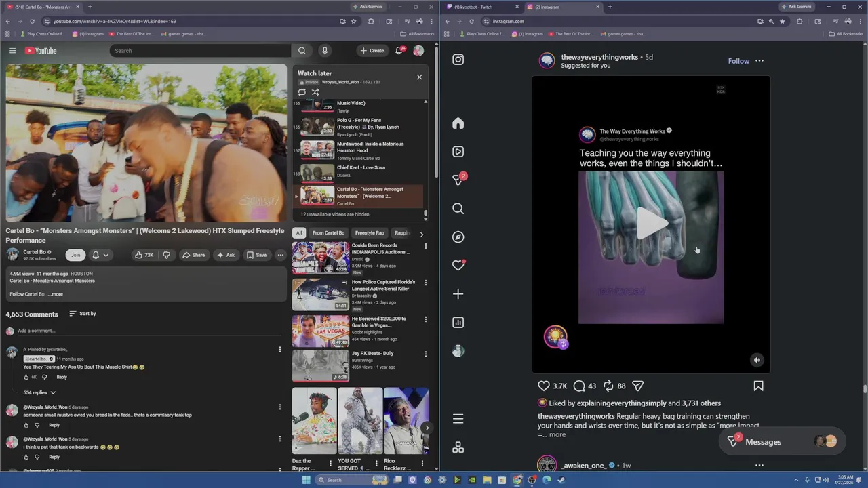
Task: Toggle shuffle in the Watch later panel
Action: [x=315, y=92]
